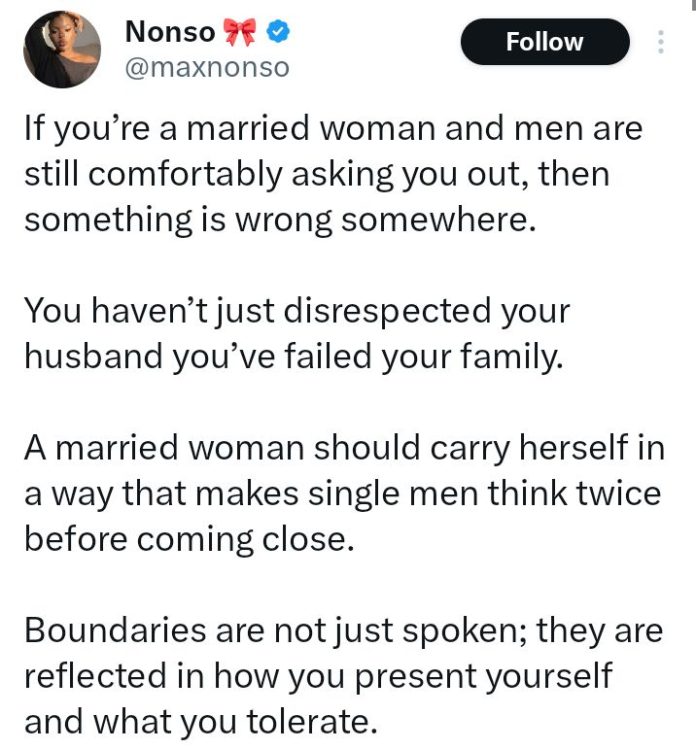The image size is (696, 749).
Task: Click the blue verified checkmark badge
Action: click(x=278, y=32)
